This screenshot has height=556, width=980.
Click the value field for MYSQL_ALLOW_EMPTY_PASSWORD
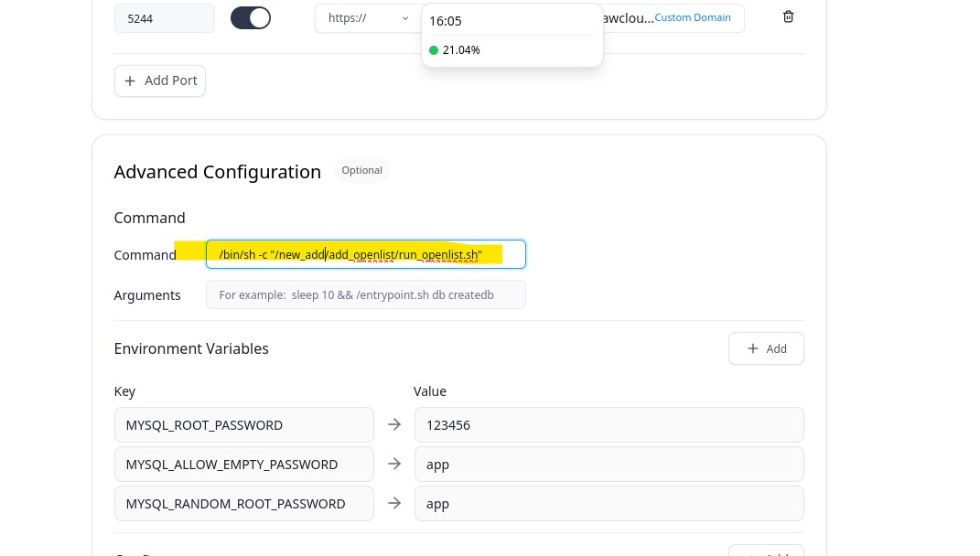(x=608, y=464)
